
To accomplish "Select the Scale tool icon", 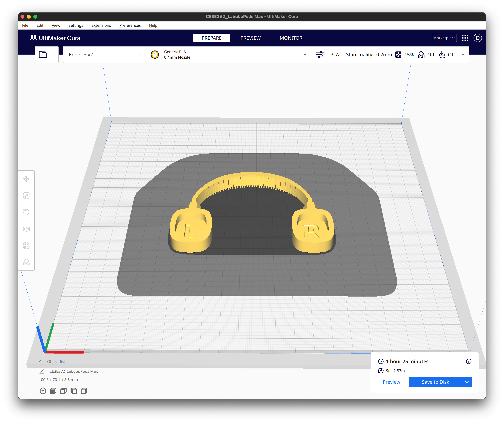I will (x=26, y=195).
